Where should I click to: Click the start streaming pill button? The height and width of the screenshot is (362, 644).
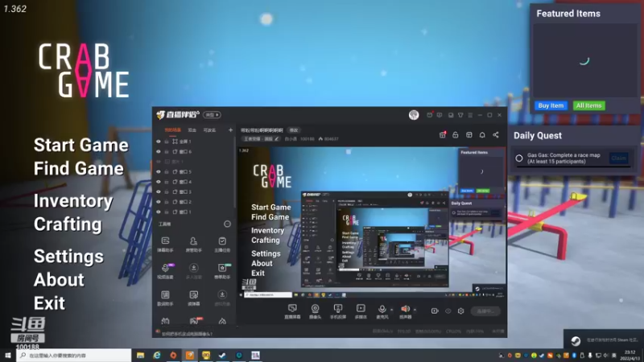[485, 311]
